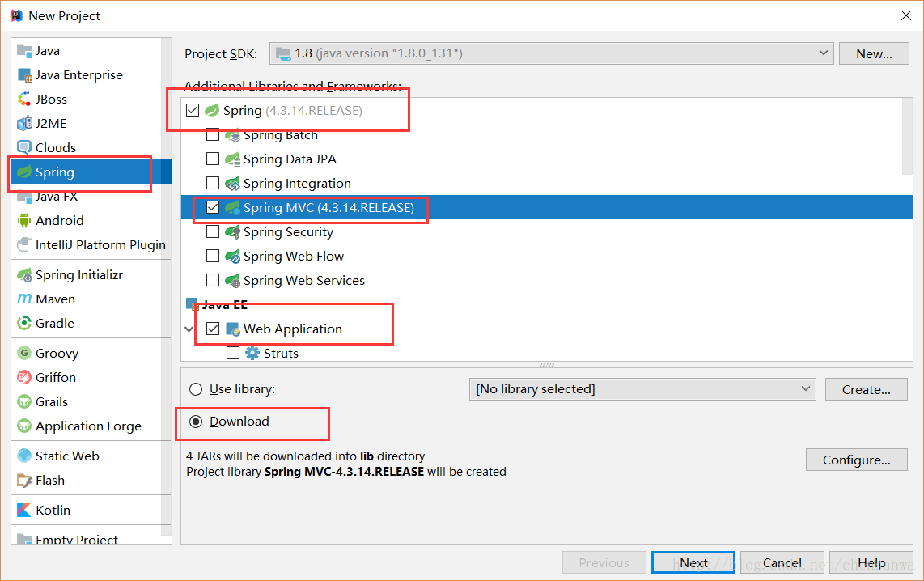Uncheck the Spring (4.3.14.RELEASE) checkbox

192,110
